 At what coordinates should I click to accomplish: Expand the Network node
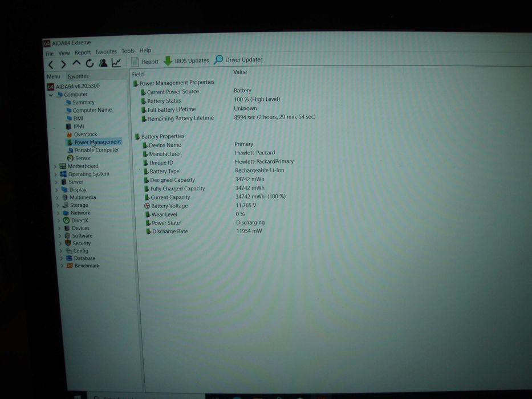click(59, 213)
